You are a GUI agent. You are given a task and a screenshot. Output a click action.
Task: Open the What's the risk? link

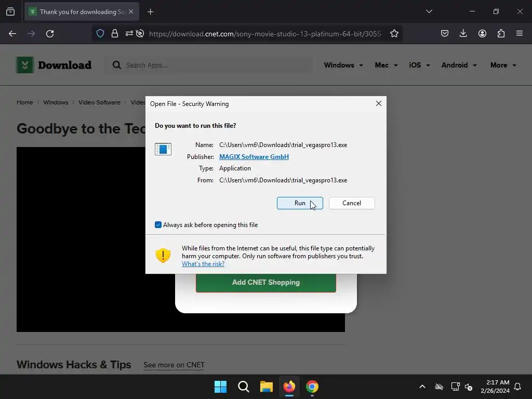tap(203, 263)
